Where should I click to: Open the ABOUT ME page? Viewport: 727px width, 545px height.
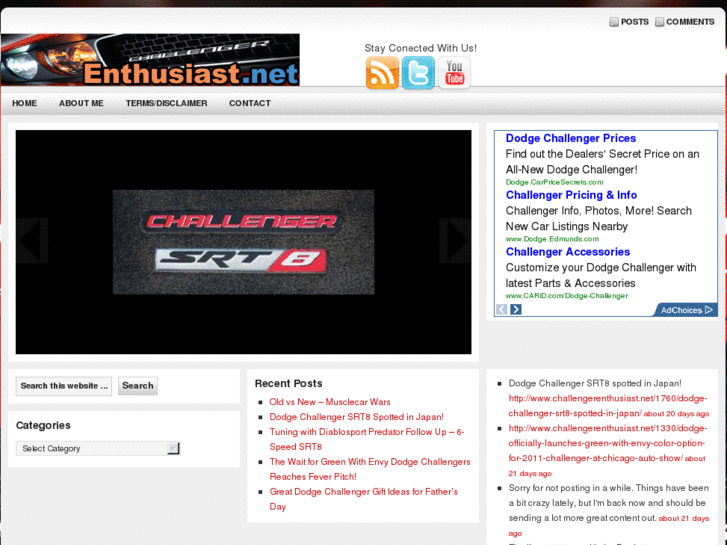81,103
